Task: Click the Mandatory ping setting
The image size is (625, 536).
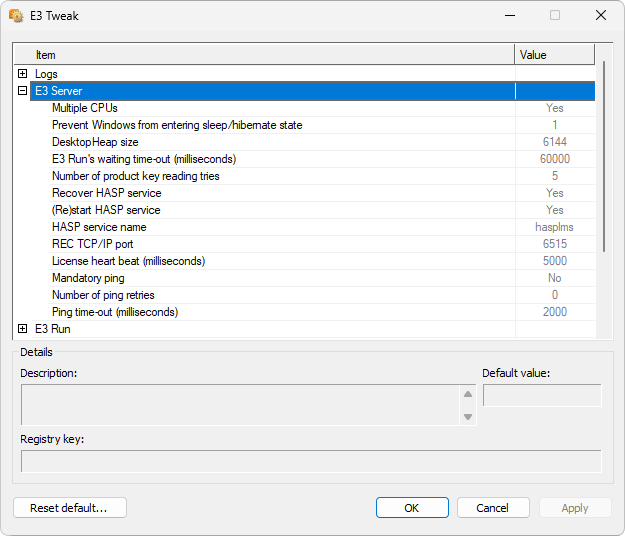Action: click(x=88, y=278)
